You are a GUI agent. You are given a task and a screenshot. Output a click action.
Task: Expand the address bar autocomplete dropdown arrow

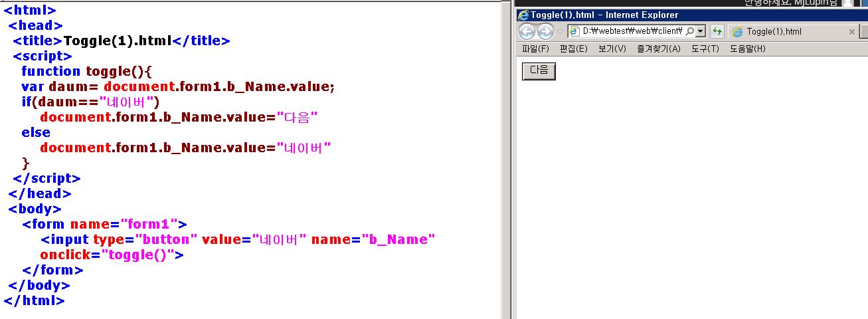tap(700, 31)
